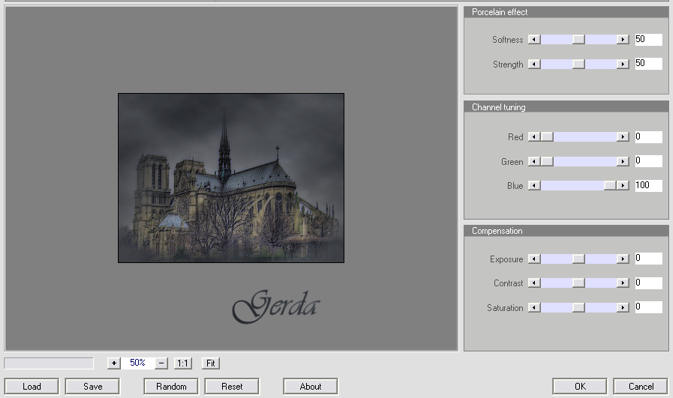Click the Red channel right arrow
Viewport: 673px width, 398px height.
623,137
